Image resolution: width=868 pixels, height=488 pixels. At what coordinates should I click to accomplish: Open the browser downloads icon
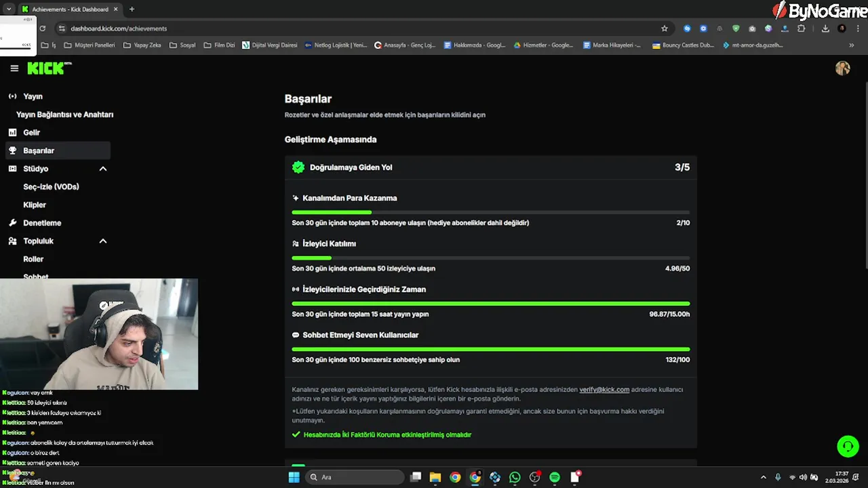tap(825, 28)
